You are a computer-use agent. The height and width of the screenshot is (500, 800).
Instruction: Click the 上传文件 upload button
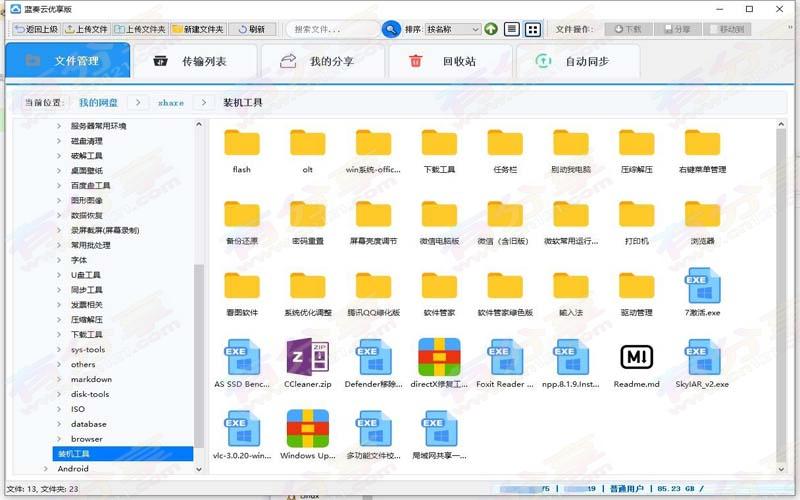85,29
